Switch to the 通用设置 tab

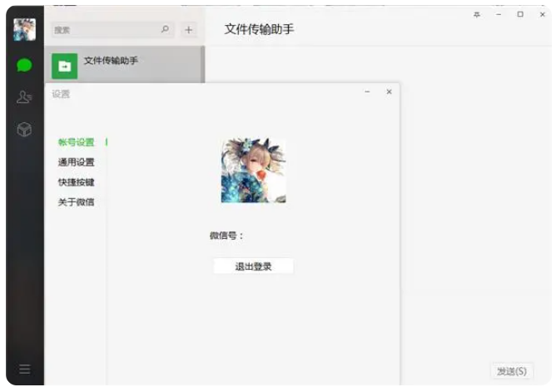76,162
